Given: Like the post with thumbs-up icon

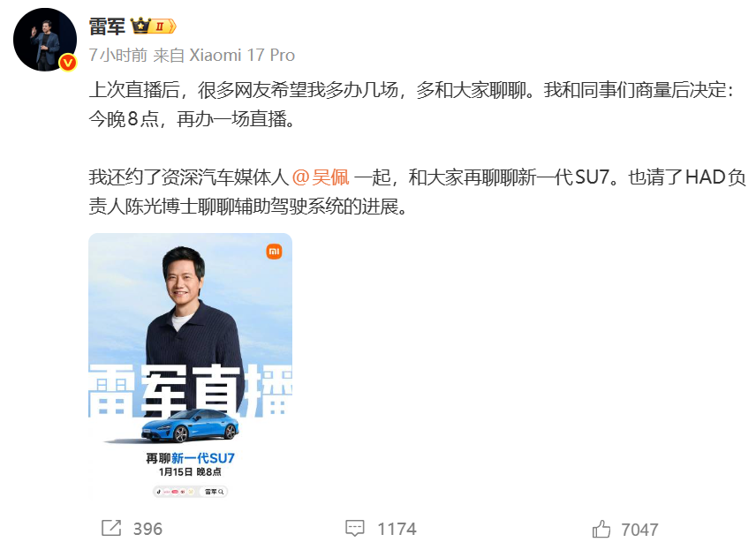Looking at the screenshot, I should 601,529.
